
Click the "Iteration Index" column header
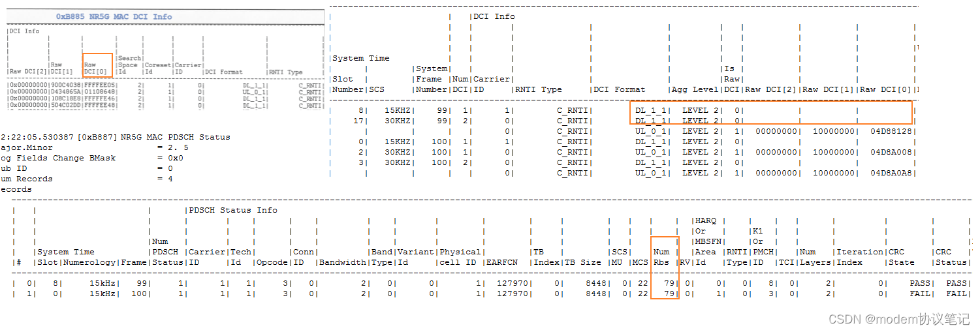point(860,257)
